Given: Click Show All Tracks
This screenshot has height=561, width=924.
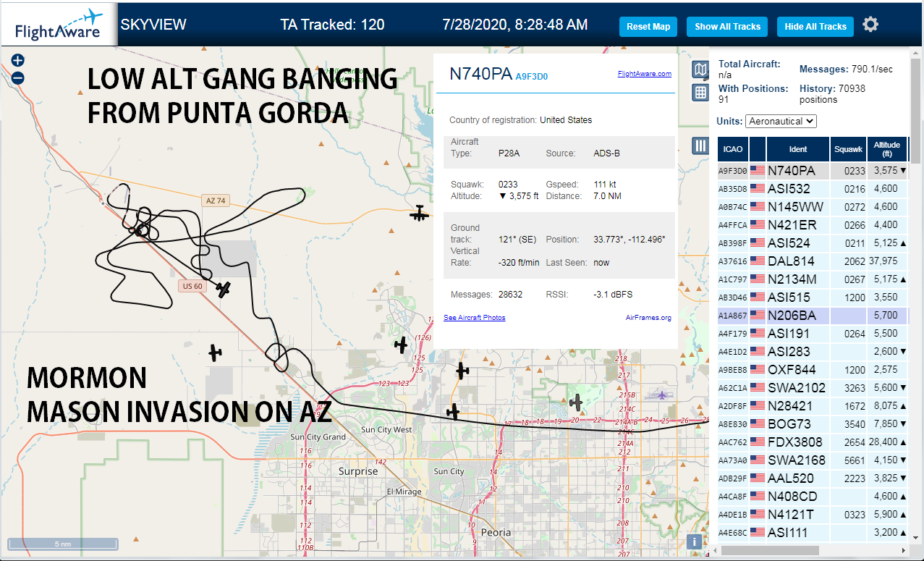Looking at the screenshot, I should click(727, 27).
